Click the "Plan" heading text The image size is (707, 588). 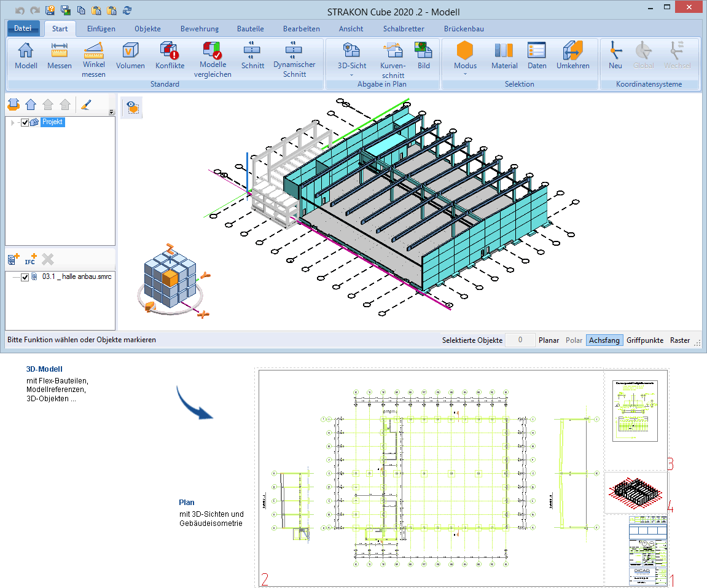pos(187,503)
